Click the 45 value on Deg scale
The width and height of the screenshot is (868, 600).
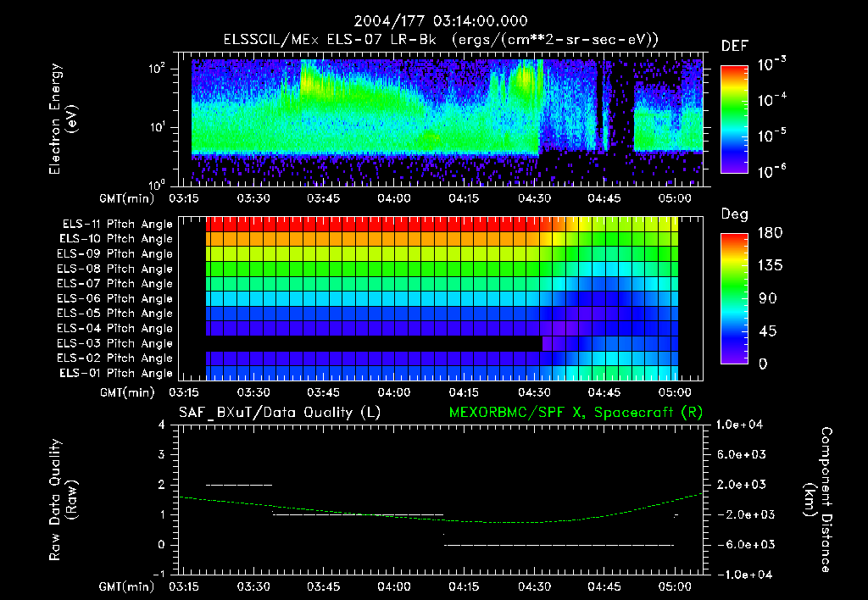(768, 331)
